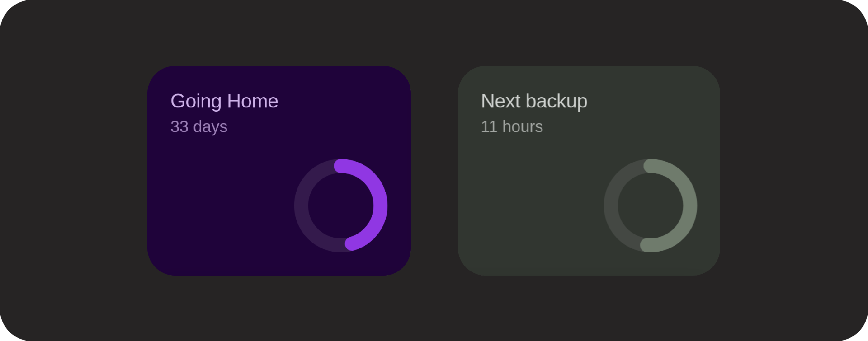Viewport: 868px width, 341px height.
Task: Click the purple arc's rounded top start cap
Action: coord(341,166)
